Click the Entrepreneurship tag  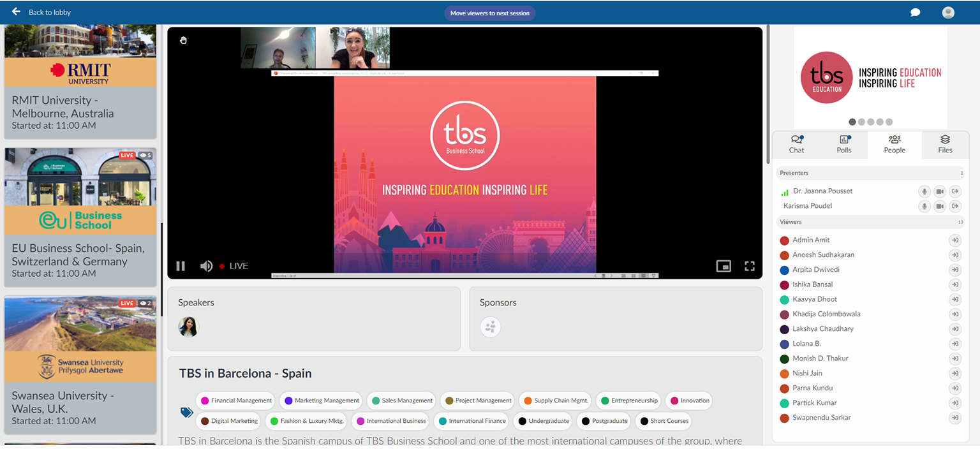pos(628,401)
